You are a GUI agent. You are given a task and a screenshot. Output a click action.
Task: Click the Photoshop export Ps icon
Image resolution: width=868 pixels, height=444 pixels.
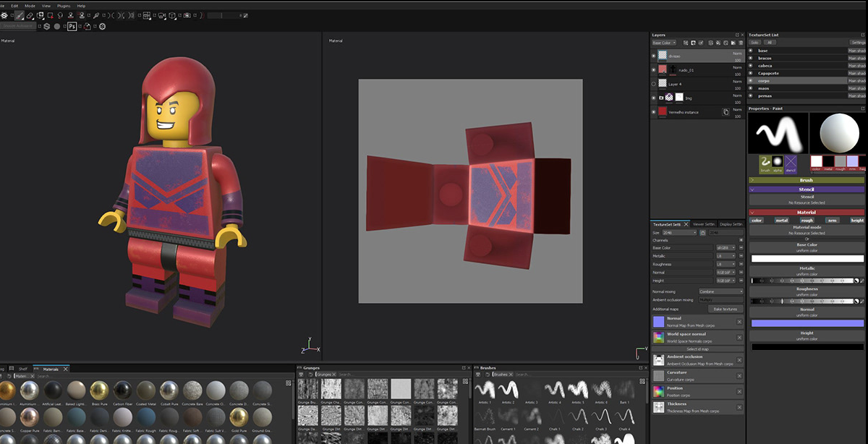click(72, 27)
